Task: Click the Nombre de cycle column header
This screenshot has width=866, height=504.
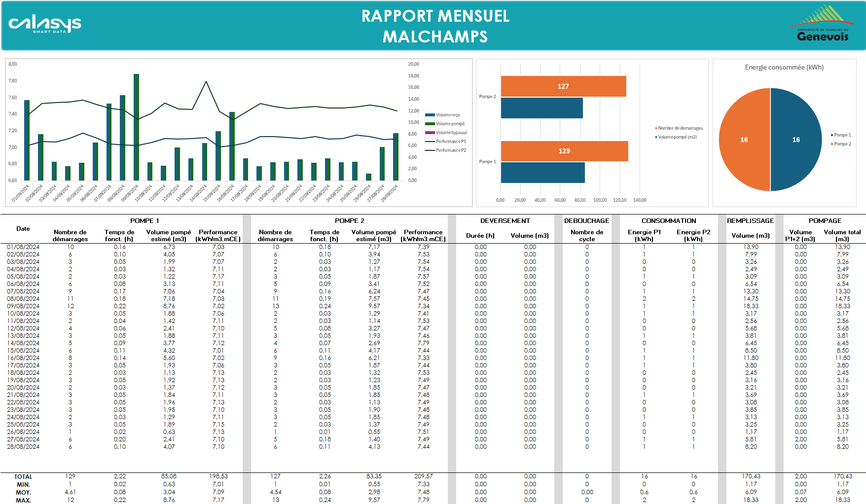Action: pos(587,235)
